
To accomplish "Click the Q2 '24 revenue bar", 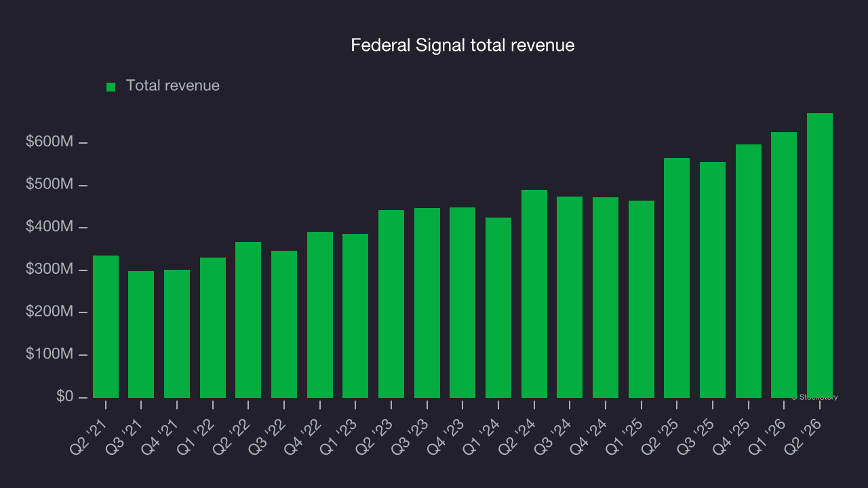I will pyautogui.click(x=534, y=294).
